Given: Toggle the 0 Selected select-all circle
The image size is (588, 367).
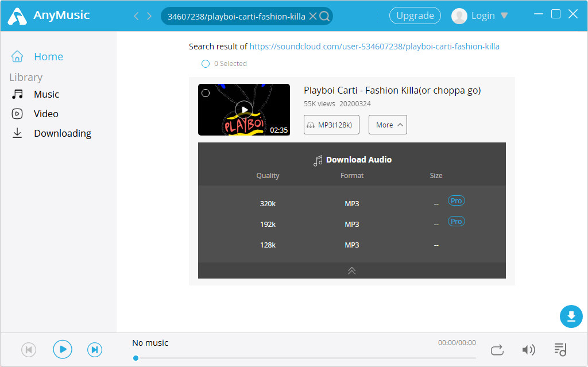Looking at the screenshot, I should pyautogui.click(x=206, y=64).
